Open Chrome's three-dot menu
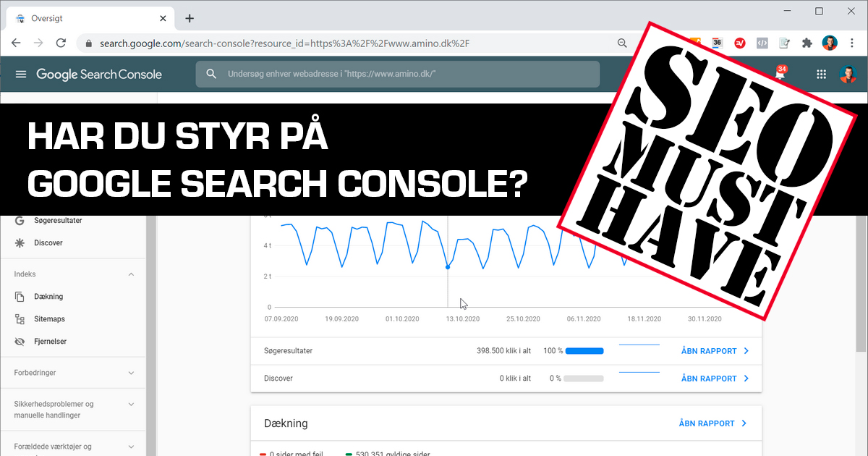This screenshot has height=456, width=868. 852,43
